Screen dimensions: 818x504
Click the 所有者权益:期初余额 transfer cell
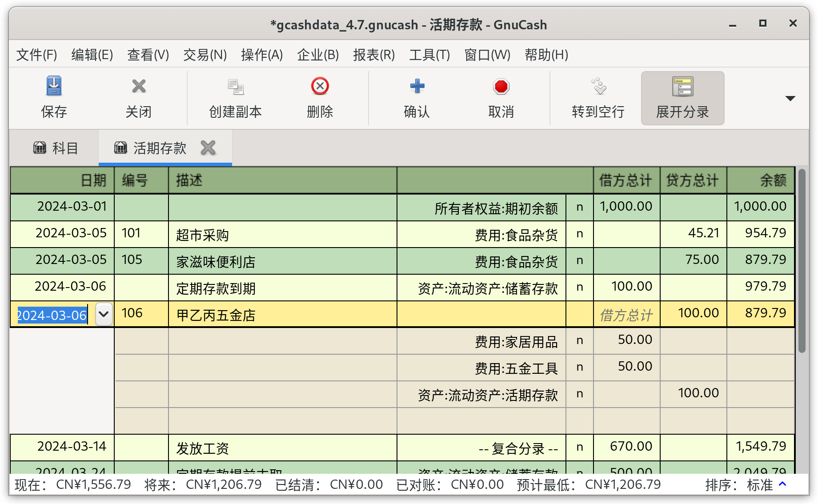[x=481, y=208]
